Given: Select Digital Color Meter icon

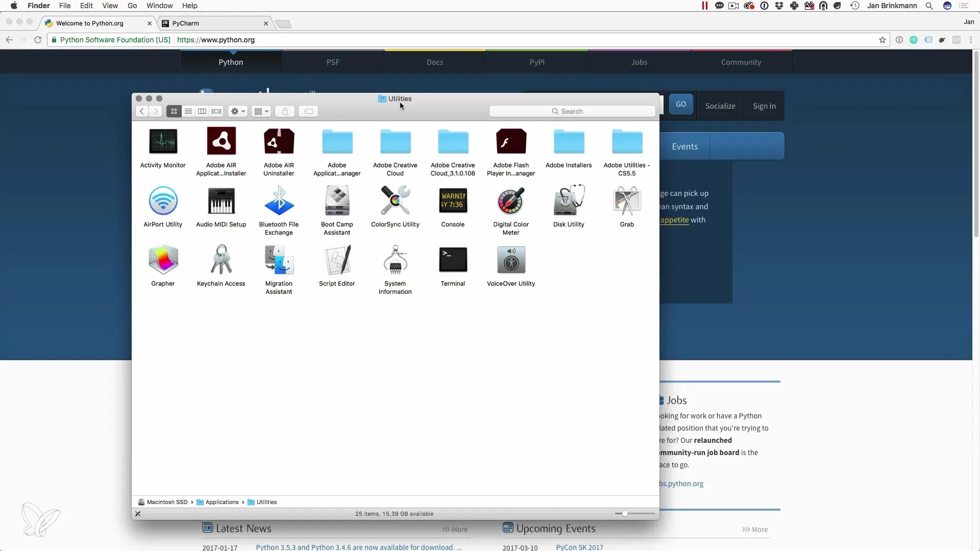Looking at the screenshot, I should click(x=511, y=201).
